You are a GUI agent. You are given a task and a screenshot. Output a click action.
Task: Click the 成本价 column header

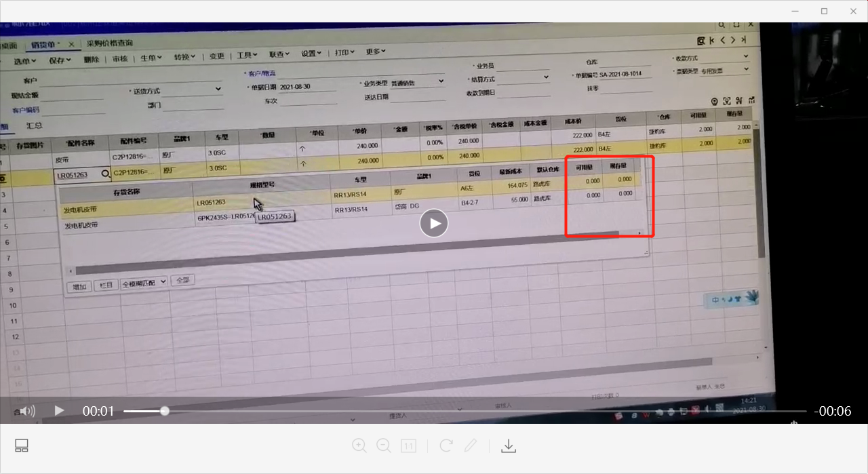click(x=572, y=120)
